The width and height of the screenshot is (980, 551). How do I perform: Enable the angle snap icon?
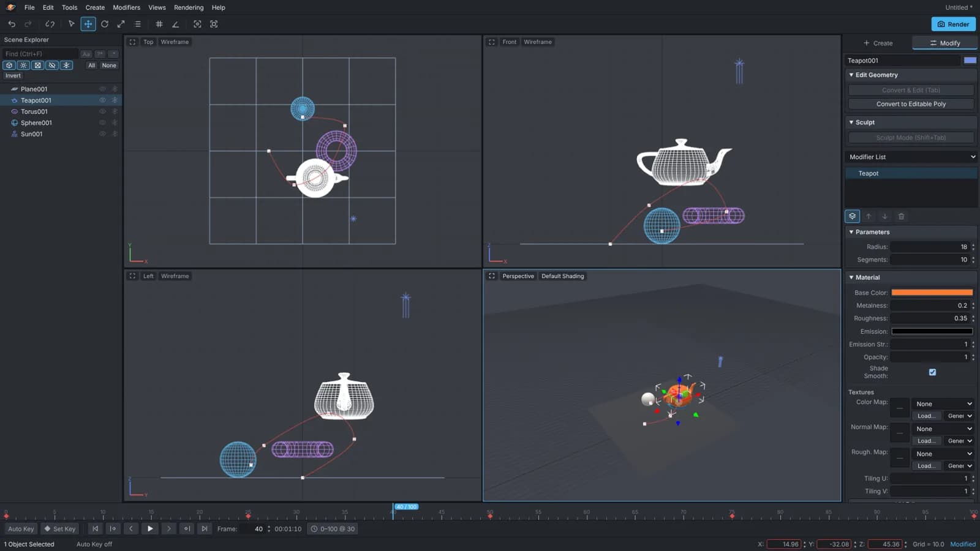(176, 24)
